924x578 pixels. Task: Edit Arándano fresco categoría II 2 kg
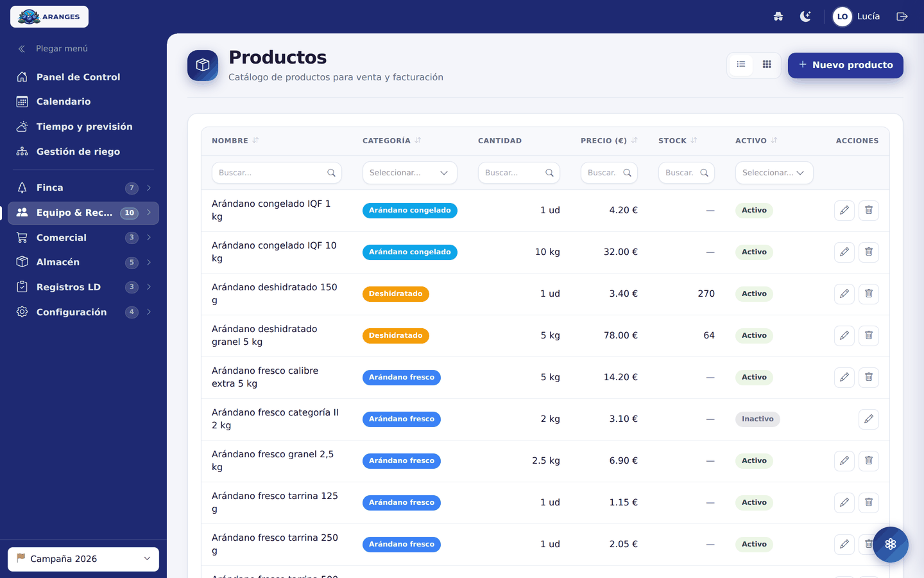click(869, 419)
